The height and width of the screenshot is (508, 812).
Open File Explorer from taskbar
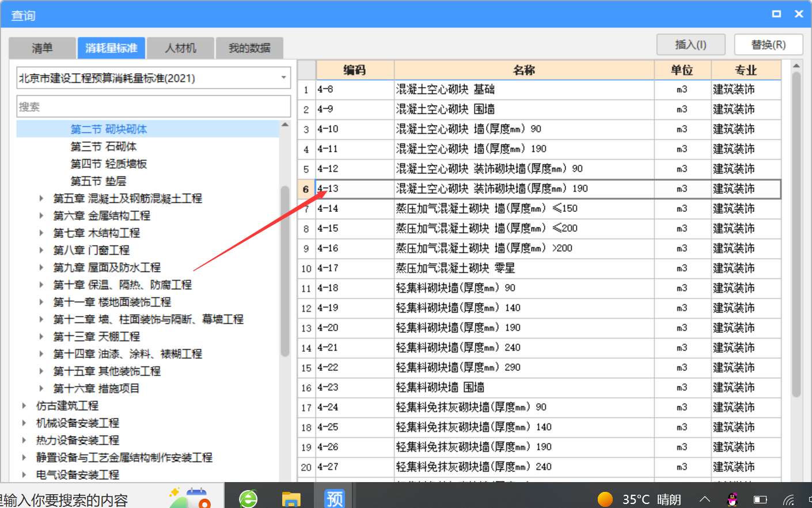click(x=291, y=498)
